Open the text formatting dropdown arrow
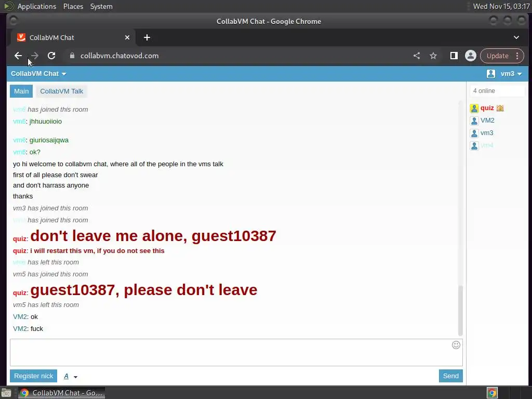Screen dimensions: 532x399 tap(75, 377)
